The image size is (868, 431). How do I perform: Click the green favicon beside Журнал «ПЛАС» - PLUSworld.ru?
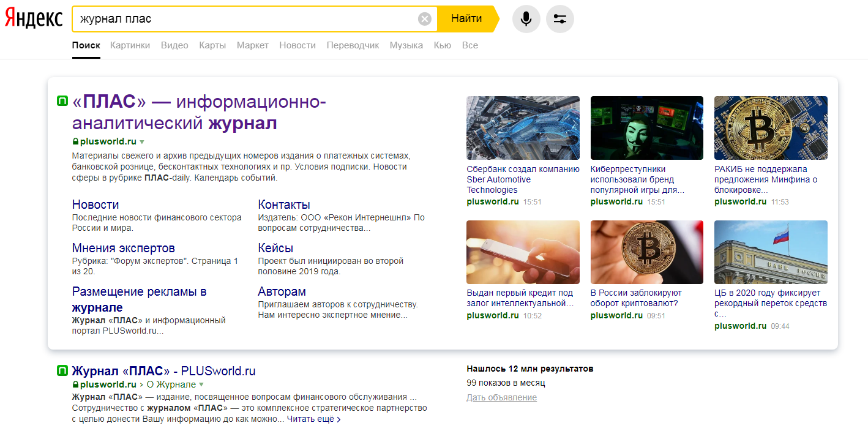click(x=62, y=370)
